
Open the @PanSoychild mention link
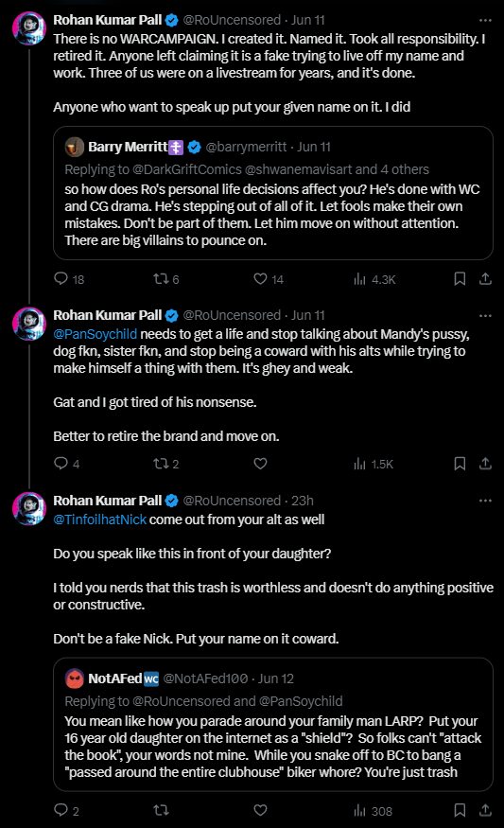click(x=95, y=334)
